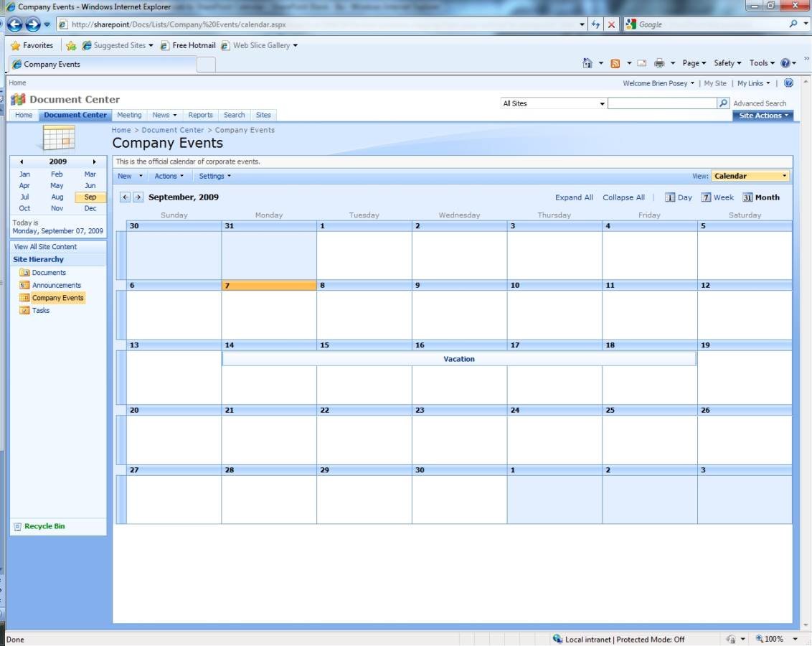Open the Sites navigation tab
The image size is (812, 646).
[263, 115]
